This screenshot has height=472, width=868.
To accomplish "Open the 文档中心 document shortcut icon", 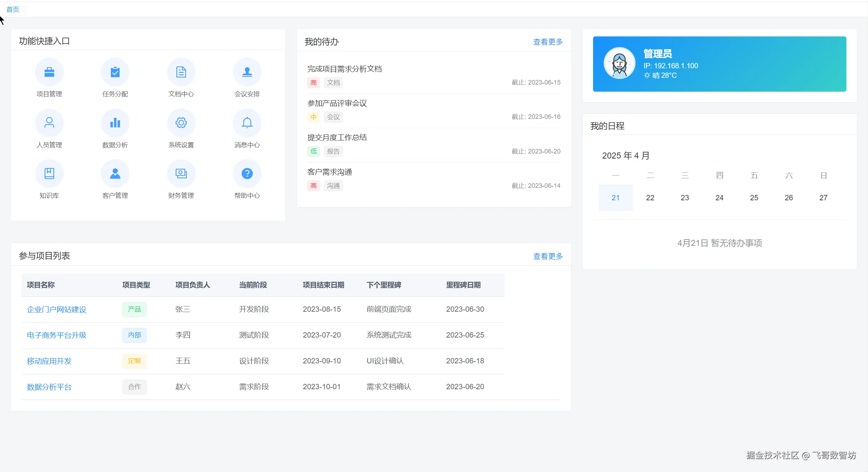I will [181, 72].
